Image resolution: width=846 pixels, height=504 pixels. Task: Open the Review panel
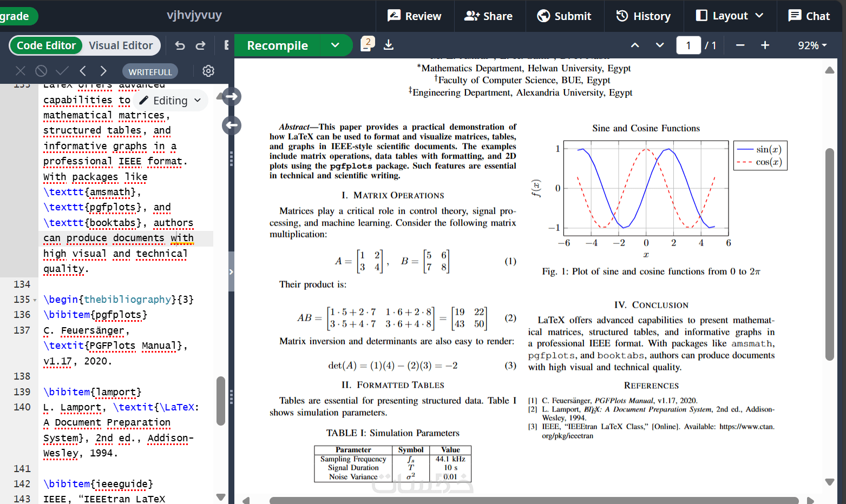(415, 16)
